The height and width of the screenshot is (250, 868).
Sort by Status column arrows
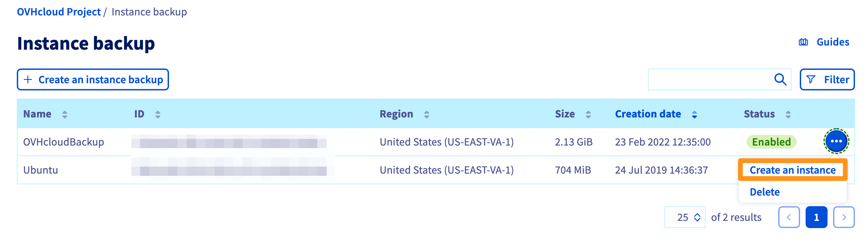(x=788, y=114)
